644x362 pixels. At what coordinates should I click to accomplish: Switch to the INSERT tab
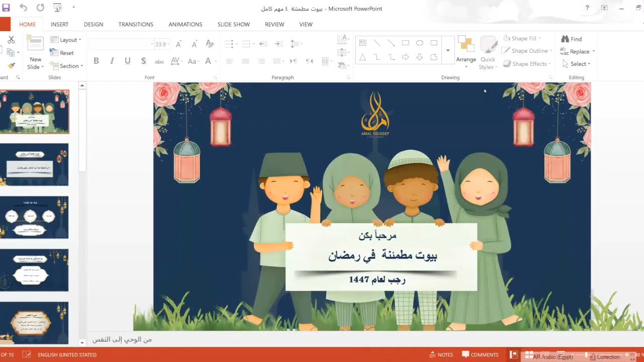(59, 24)
